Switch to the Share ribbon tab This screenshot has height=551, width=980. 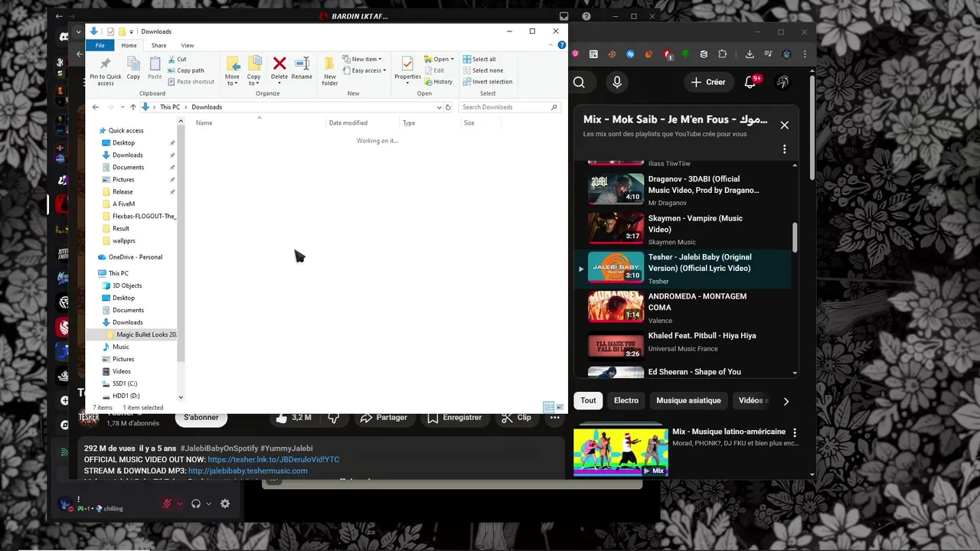[158, 45]
